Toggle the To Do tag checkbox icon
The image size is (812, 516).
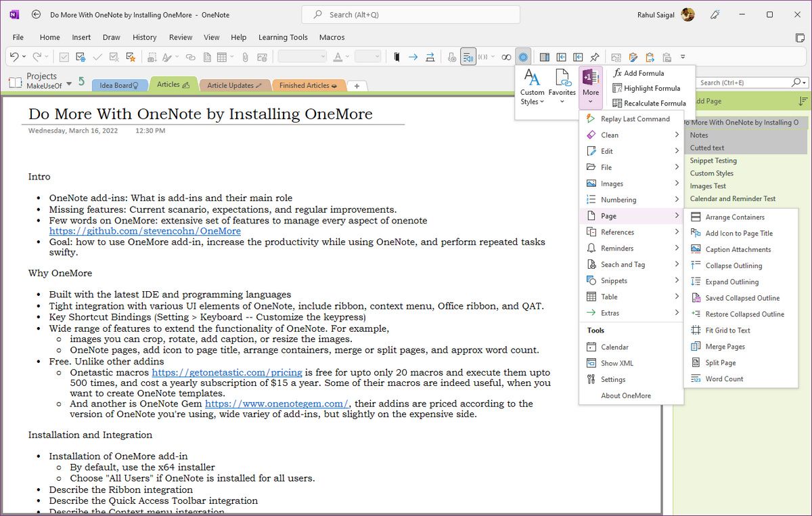point(64,58)
